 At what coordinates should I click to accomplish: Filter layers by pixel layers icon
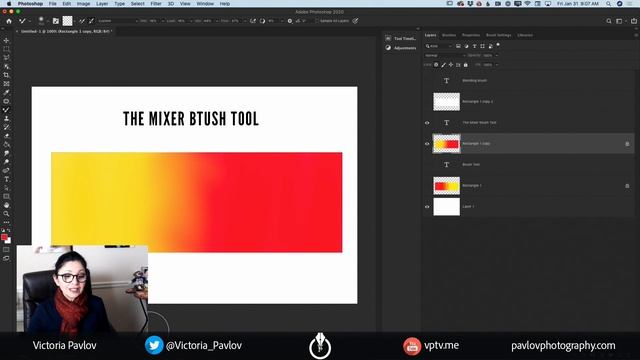click(458, 46)
